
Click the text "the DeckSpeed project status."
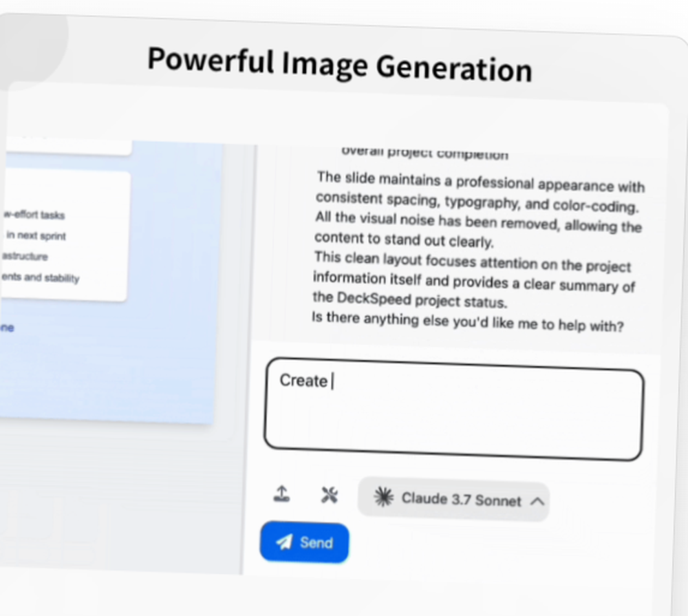410,300
